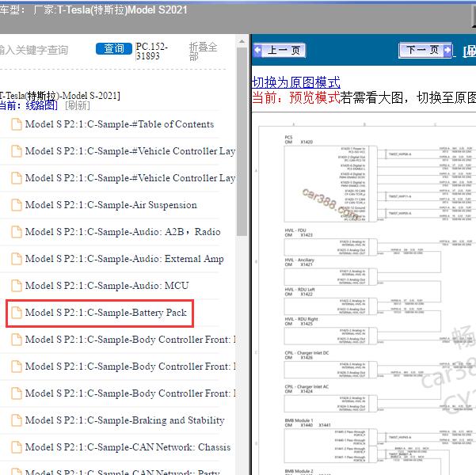Click 切换为原图模式 link

point(296,82)
